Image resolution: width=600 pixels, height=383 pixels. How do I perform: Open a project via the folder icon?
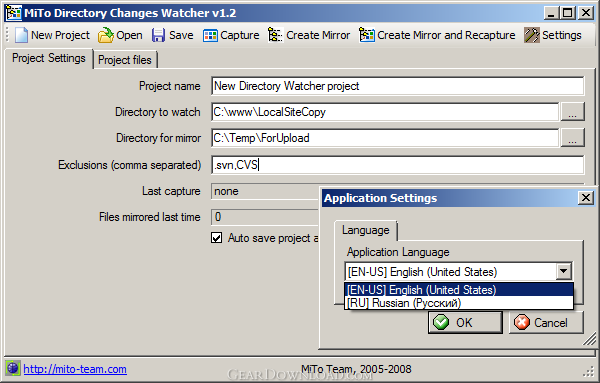point(106,35)
